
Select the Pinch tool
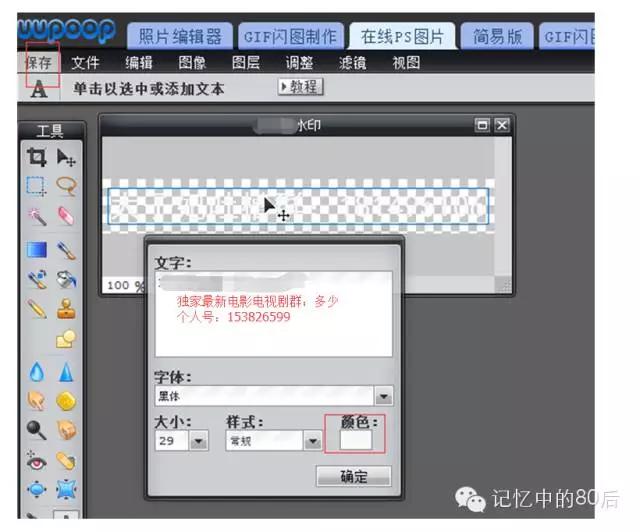click(66, 489)
